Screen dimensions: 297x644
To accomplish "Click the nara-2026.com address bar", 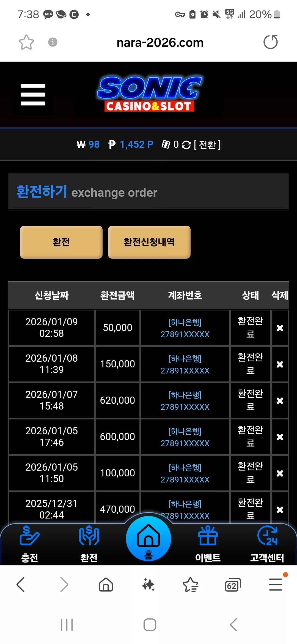I will [160, 43].
